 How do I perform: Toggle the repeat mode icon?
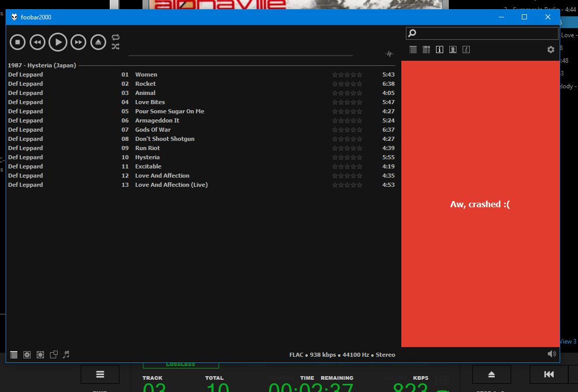tap(115, 37)
